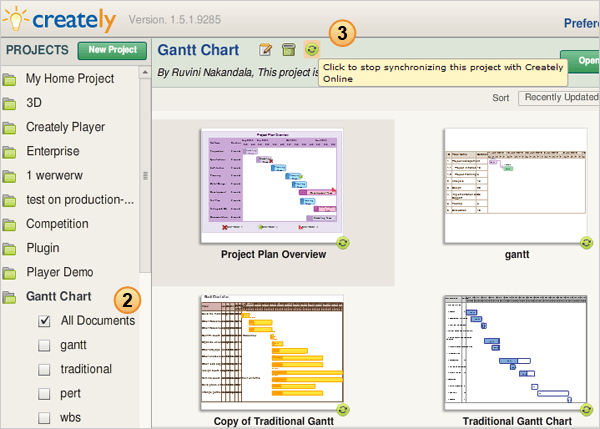600x429 pixels.
Task: Click the project list scroll up arrow
Action: tap(145, 72)
